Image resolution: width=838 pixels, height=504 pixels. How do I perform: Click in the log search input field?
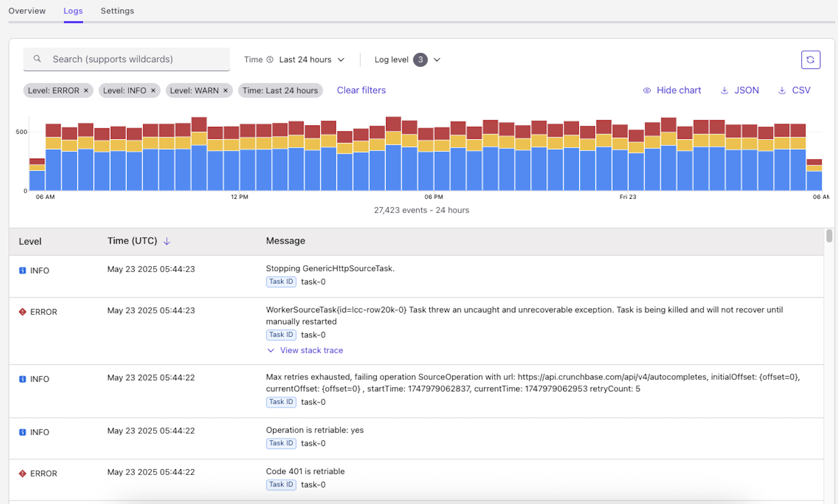133,59
